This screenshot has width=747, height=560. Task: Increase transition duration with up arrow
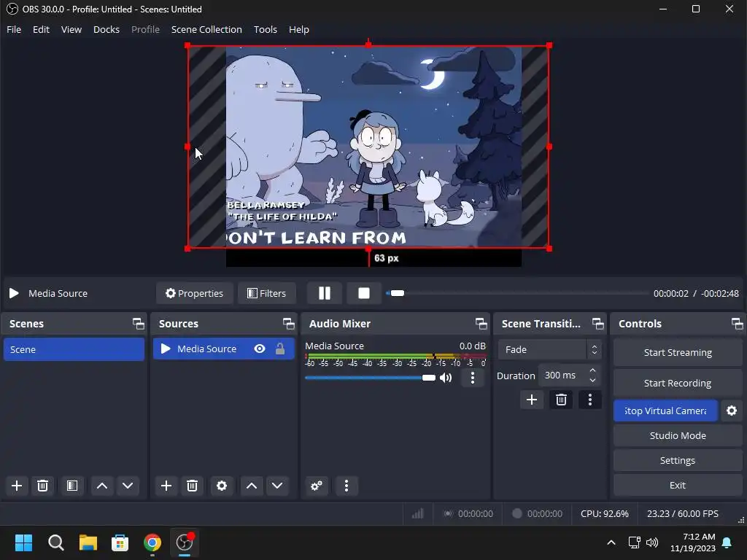[592, 370]
